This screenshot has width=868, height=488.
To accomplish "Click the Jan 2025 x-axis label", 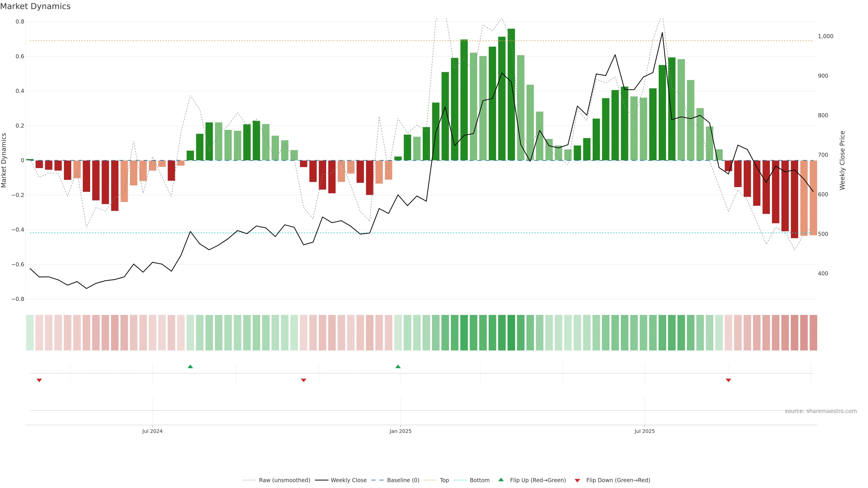I will [400, 431].
